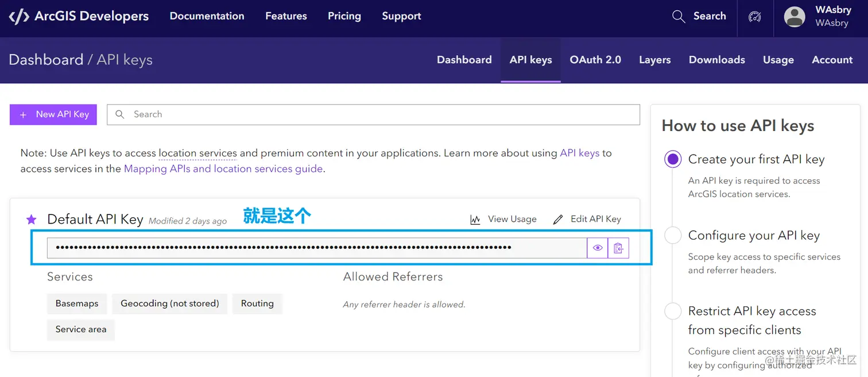The width and height of the screenshot is (868, 377).
Task: Click magnifier icon in search field
Action: pyautogui.click(x=120, y=114)
